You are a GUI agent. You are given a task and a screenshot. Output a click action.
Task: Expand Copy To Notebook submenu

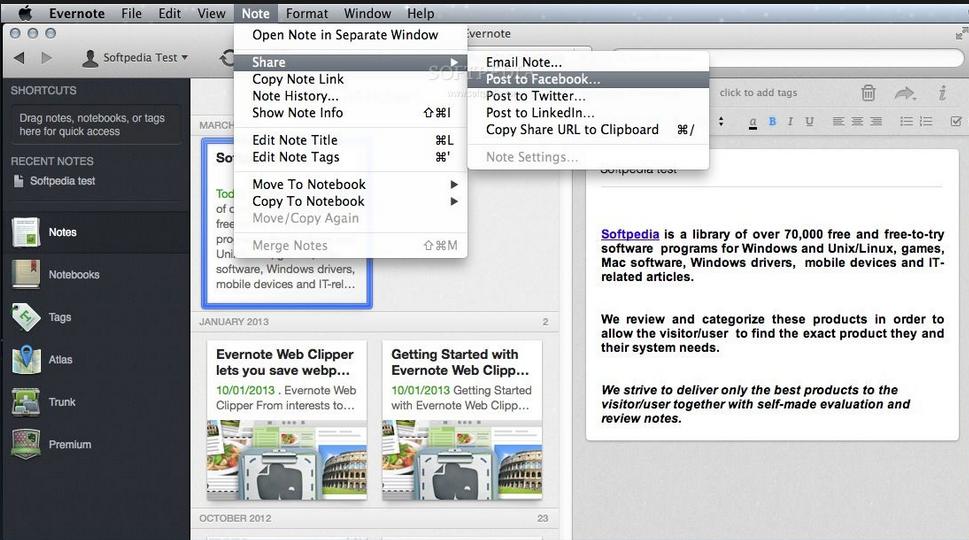coord(350,201)
